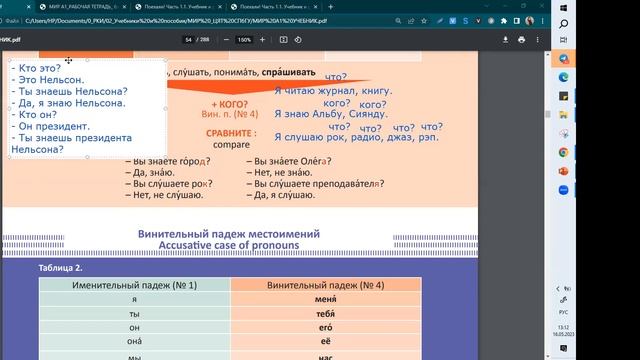Click the table cell 'его'
The height and width of the screenshot is (360, 640).
[x=326, y=327]
